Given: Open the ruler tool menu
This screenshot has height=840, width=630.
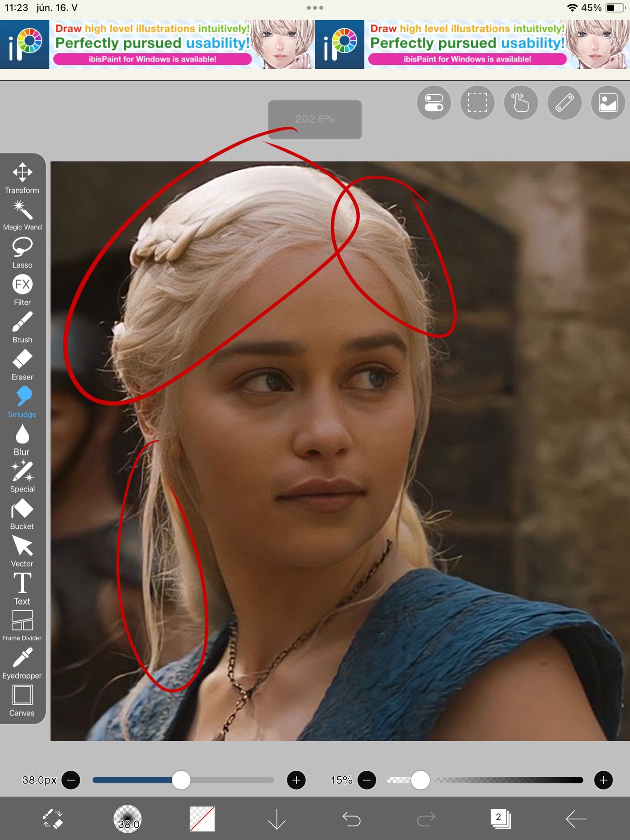Looking at the screenshot, I should point(564,103).
